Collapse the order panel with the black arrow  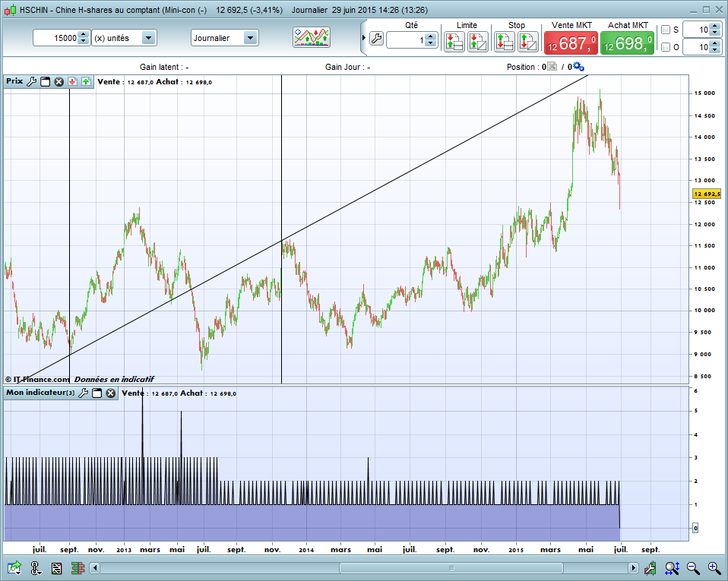click(x=363, y=37)
